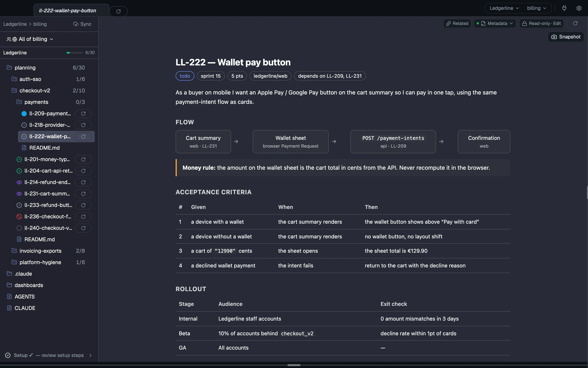The height and width of the screenshot is (368, 588).
Task: Open the Ledgerline workspace dropdown in top bar
Action: click(x=504, y=8)
